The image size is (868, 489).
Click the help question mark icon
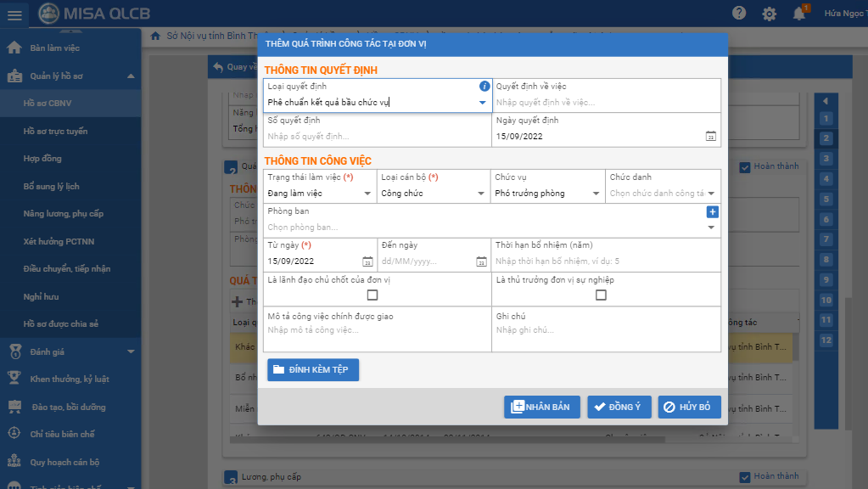click(739, 14)
